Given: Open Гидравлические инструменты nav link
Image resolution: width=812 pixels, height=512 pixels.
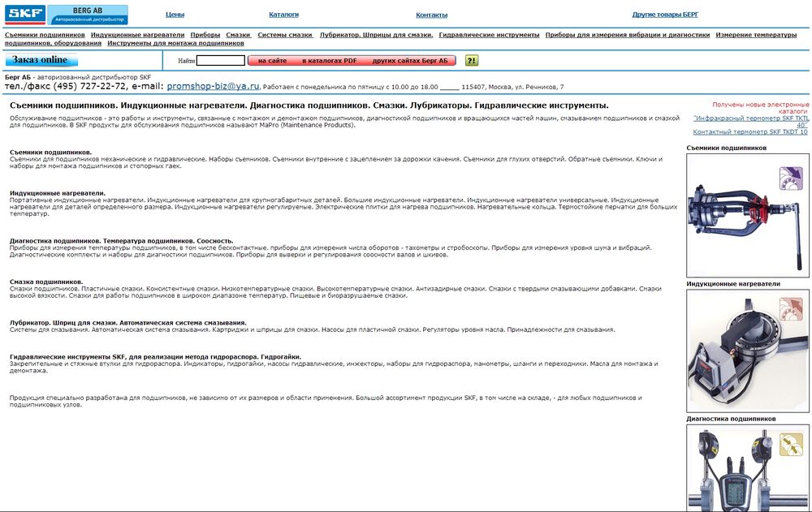Looking at the screenshot, I should point(489,35).
